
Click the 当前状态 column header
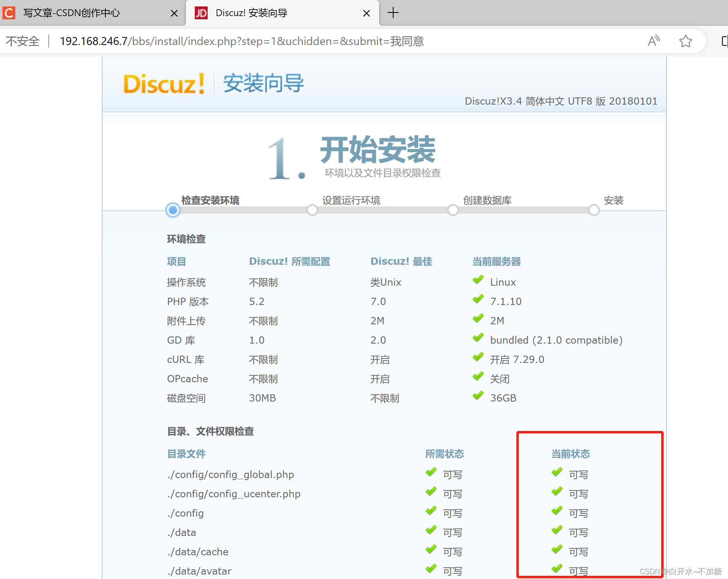(571, 454)
